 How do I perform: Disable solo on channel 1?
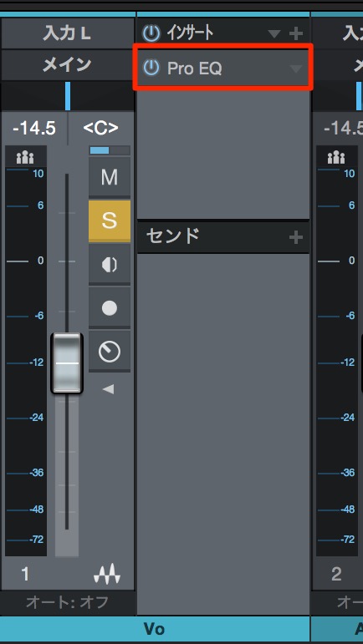[x=110, y=221]
